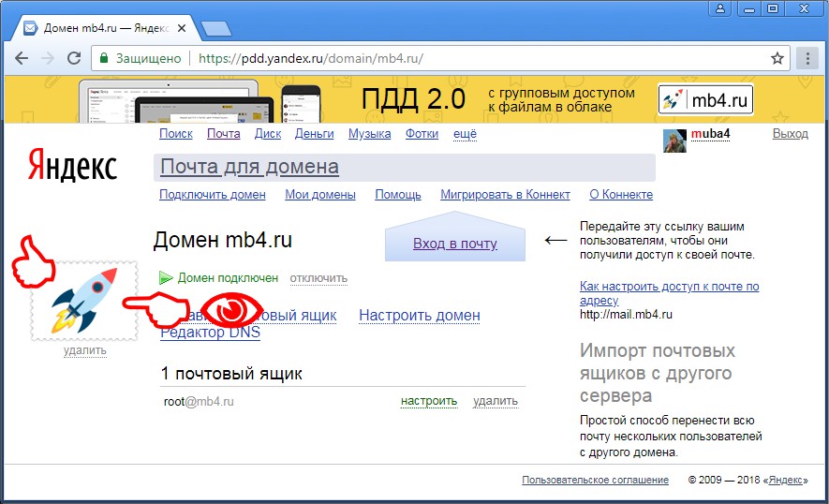This screenshot has width=829, height=504.
Task: Click Импорт почтовых ящиков heading
Action: pyautogui.click(x=658, y=373)
